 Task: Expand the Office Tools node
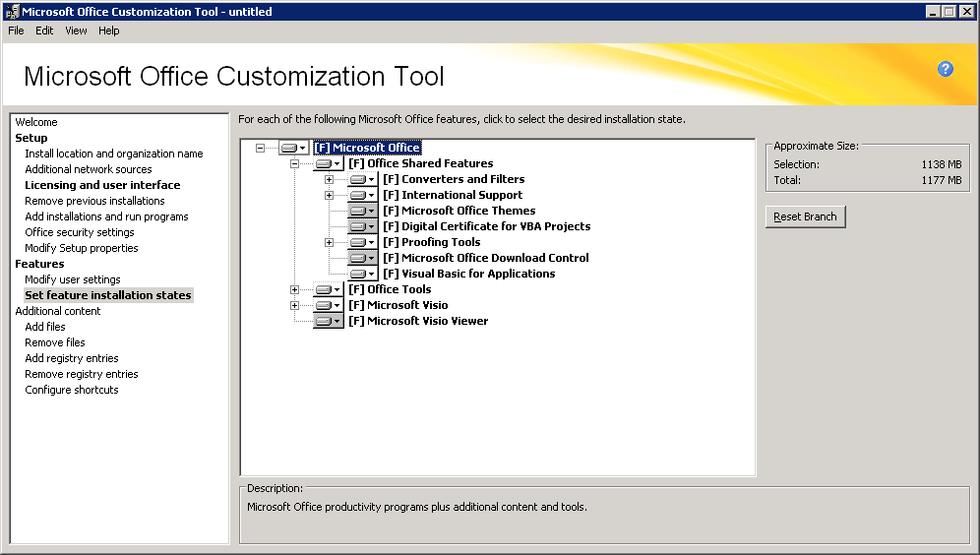pos(294,289)
